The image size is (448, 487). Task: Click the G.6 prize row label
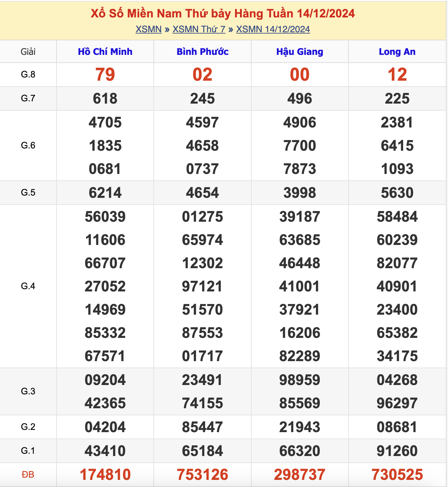pos(28,146)
